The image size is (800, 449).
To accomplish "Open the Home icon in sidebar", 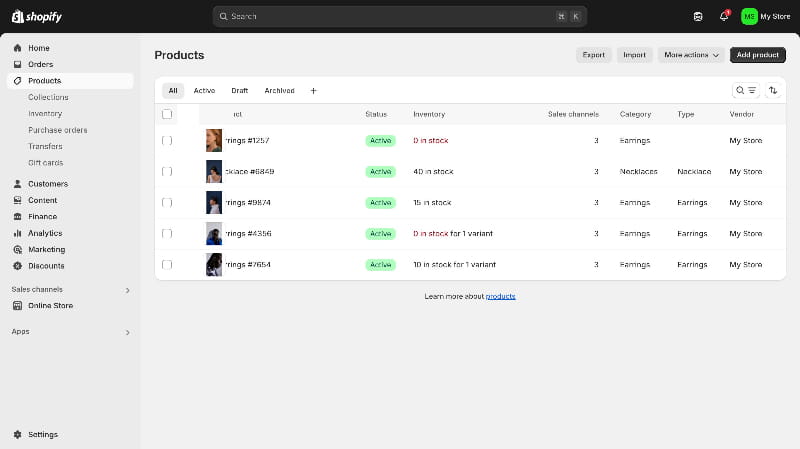I will pyautogui.click(x=17, y=48).
